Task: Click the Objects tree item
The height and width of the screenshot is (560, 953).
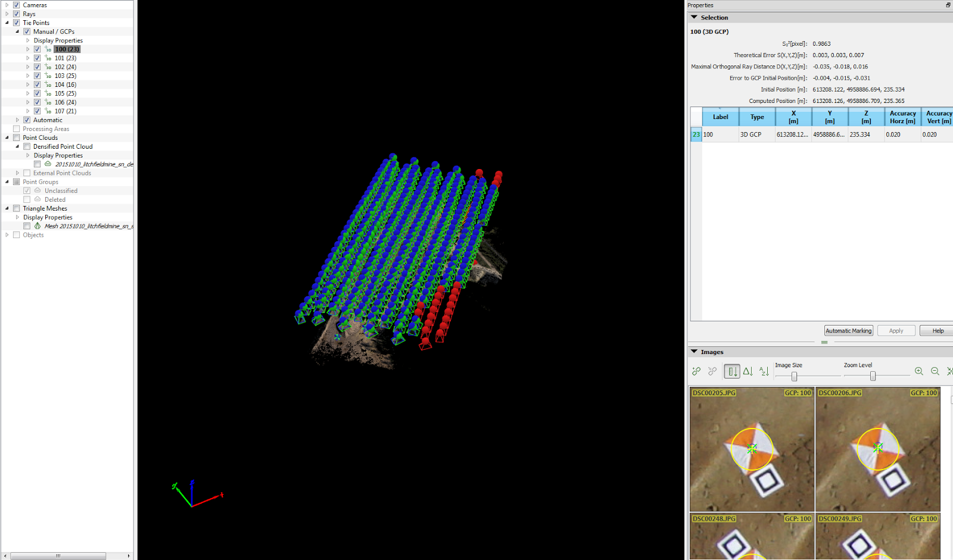Action: pos(33,235)
